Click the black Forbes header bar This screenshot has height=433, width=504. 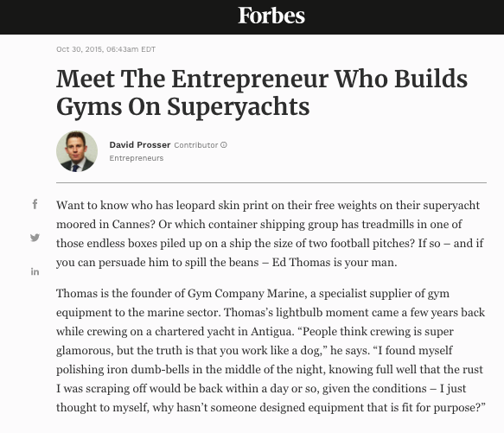click(x=252, y=17)
